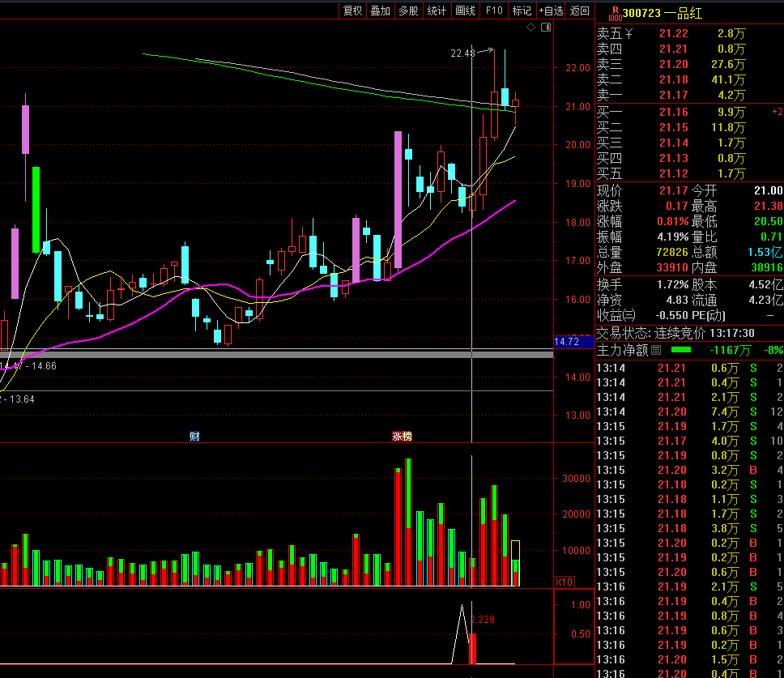Open F10 company information
The image size is (784, 678).
(494, 11)
